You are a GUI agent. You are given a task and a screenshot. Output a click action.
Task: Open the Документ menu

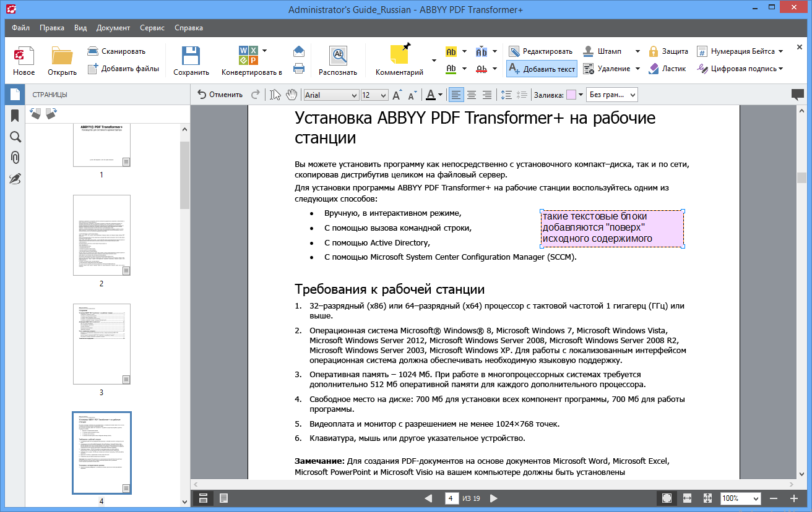click(113, 28)
